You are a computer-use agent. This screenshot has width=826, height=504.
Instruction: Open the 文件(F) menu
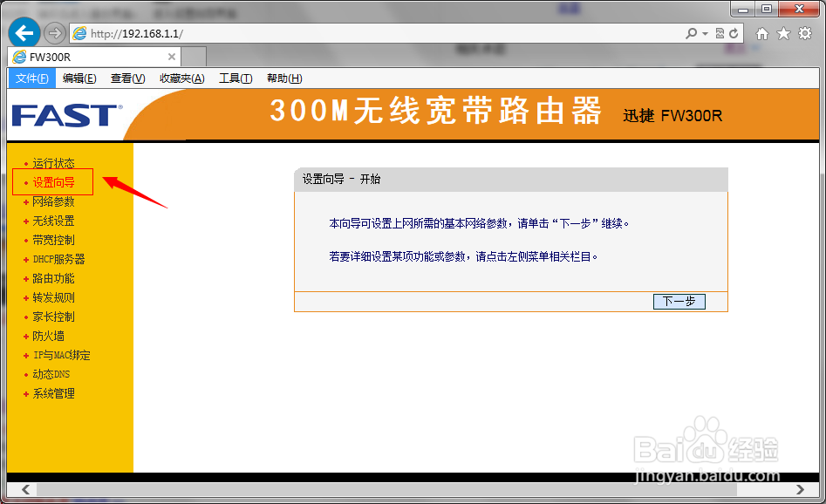(31, 78)
